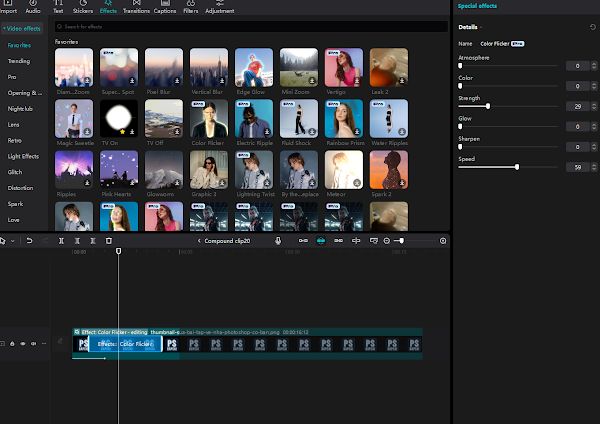Open the Adjustment tab
The image size is (600, 424).
(220, 7)
